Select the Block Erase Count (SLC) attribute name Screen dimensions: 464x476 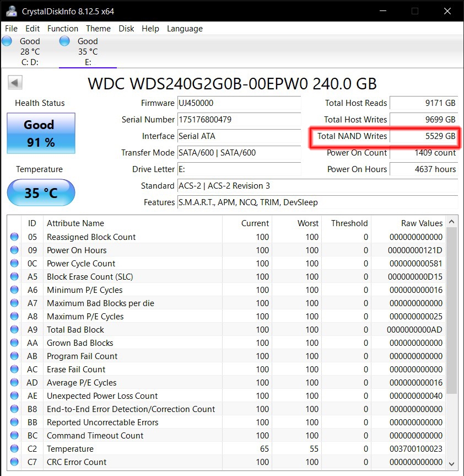[x=90, y=276]
